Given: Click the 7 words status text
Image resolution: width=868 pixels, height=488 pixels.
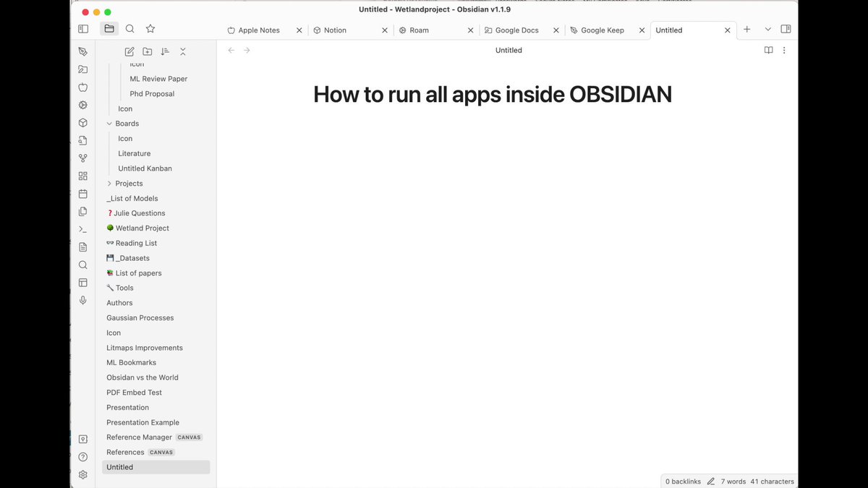Looking at the screenshot, I should pos(733,481).
